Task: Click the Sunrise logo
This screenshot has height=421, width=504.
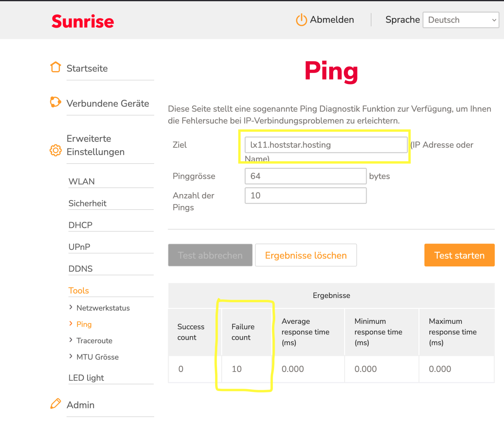Action: 83,22
